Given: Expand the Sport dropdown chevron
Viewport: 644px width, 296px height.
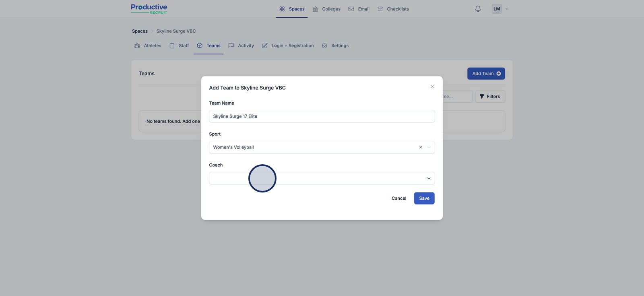Looking at the screenshot, I should pyautogui.click(x=429, y=147).
